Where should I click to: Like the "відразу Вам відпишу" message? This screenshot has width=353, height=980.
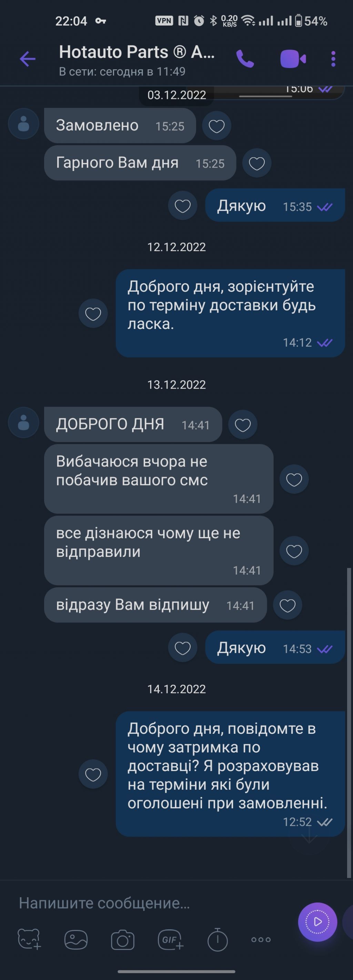(288, 605)
